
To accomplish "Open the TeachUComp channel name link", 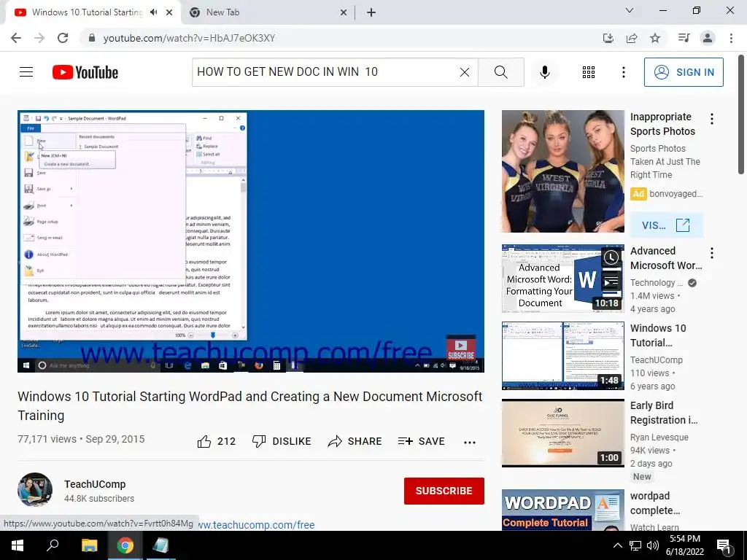I will (95, 484).
